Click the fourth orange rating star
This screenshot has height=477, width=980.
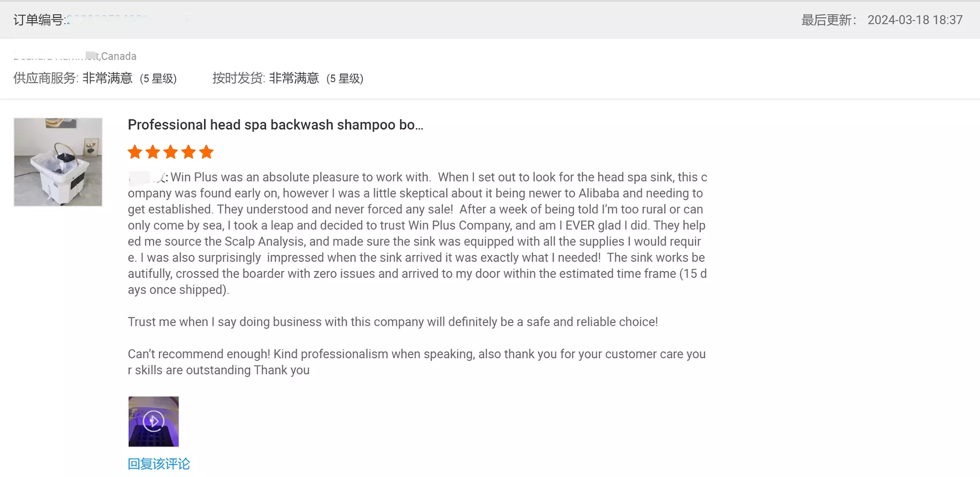tap(189, 152)
